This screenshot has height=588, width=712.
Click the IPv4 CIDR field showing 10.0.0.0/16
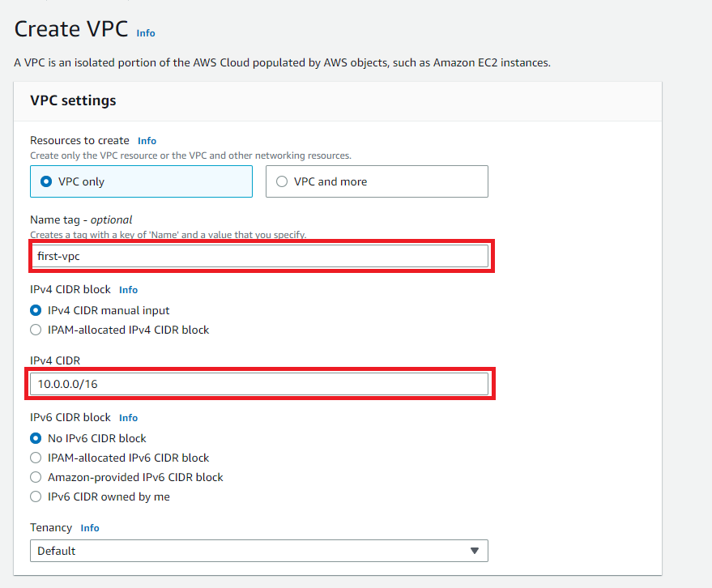259,384
